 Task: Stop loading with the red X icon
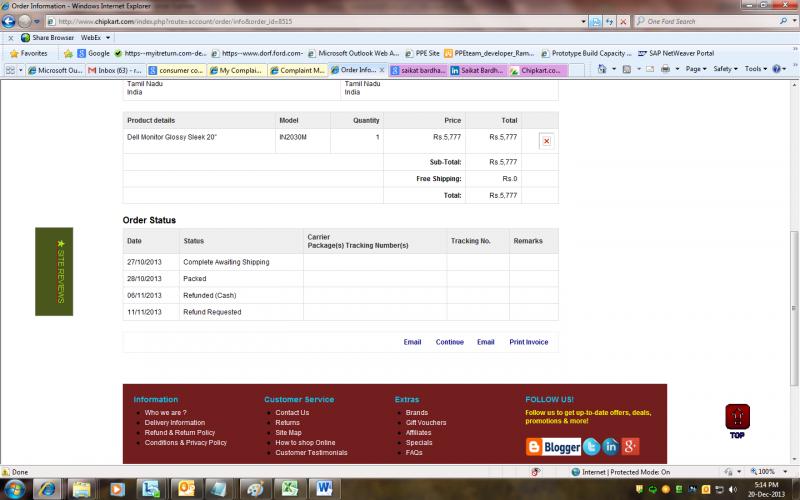[623, 21]
